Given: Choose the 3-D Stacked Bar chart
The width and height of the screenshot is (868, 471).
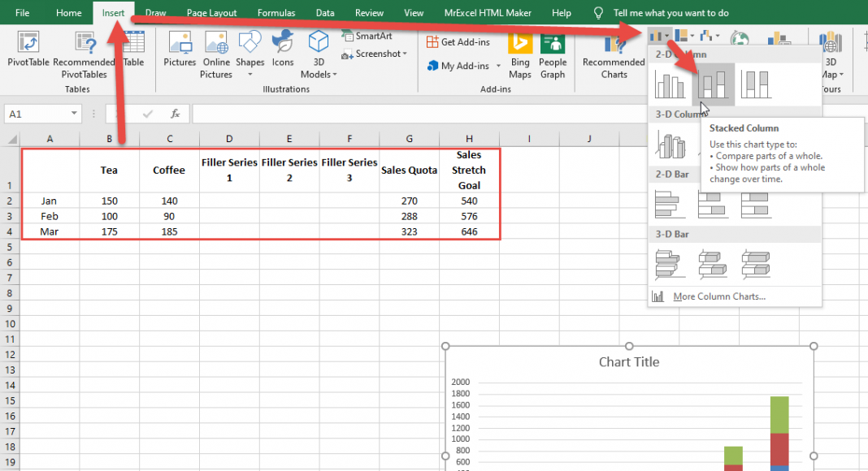Looking at the screenshot, I should (x=713, y=263).
